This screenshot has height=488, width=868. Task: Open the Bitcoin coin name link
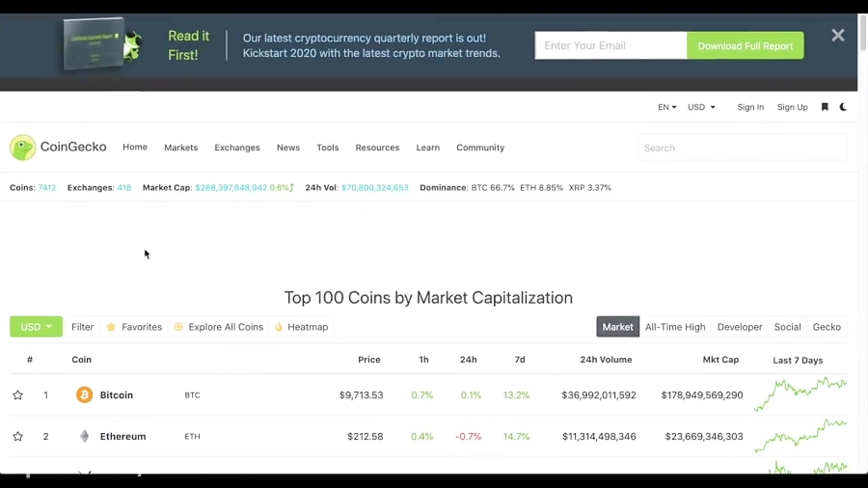coord(117,395)
